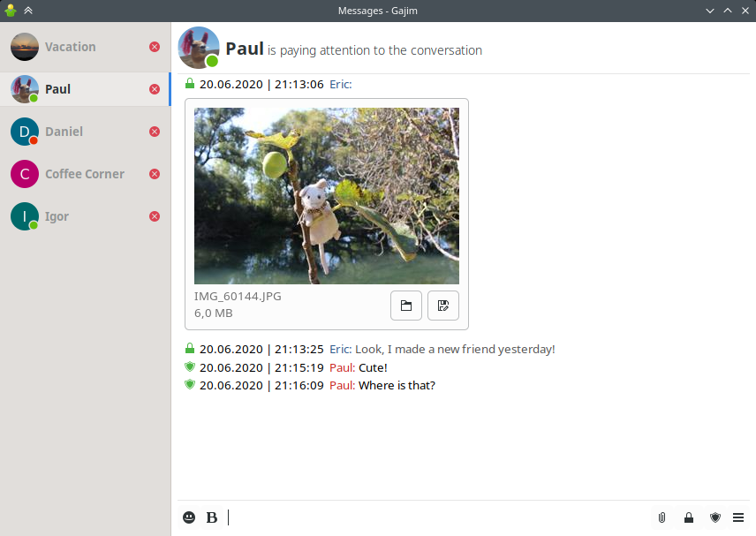
Task: Click shield icon on 'Cute!' message
Action: pyautogui.click(x=190, y=366)
